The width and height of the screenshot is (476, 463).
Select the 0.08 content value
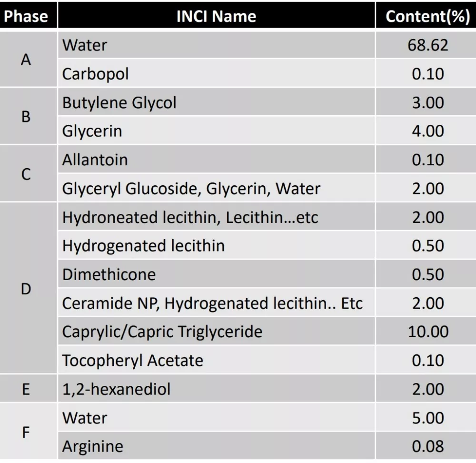428,446
